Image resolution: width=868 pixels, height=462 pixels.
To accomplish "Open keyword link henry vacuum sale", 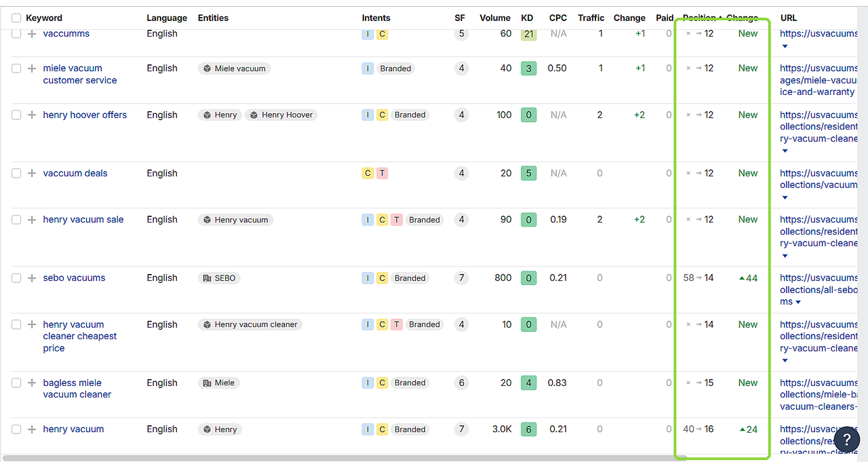I will [83, 220].
